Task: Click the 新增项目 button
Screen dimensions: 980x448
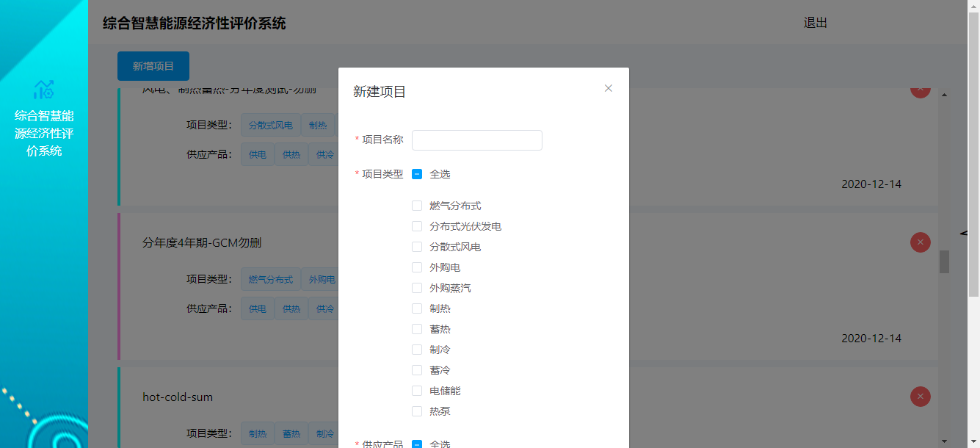Action: click(x=153, y=65)
